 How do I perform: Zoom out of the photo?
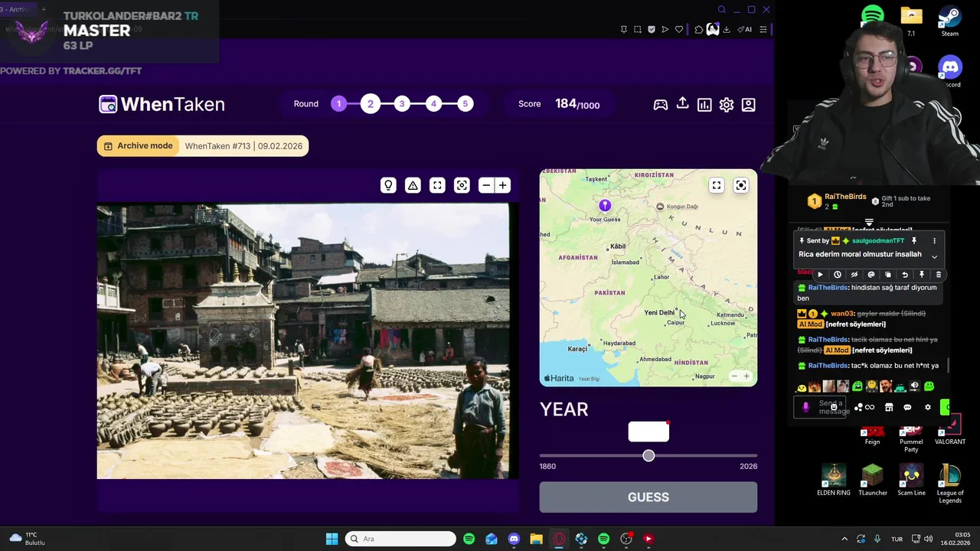click(x=485, y=185)
